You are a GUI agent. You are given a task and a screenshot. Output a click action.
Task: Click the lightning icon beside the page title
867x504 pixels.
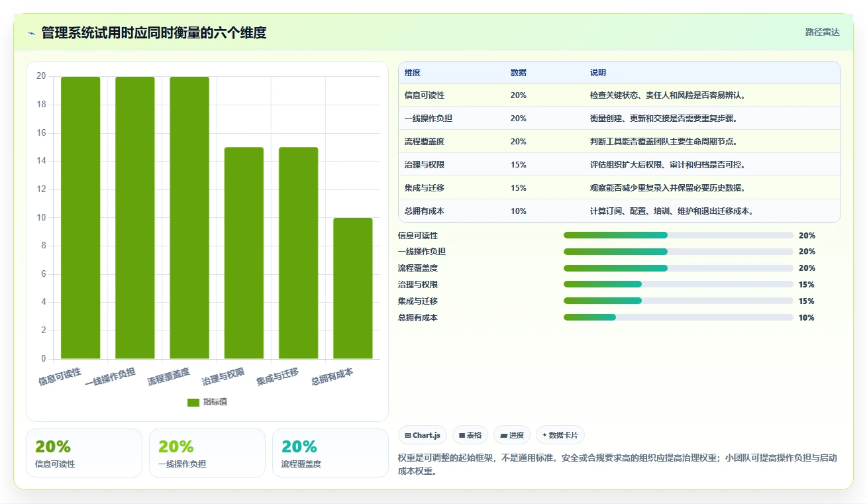(x=31, y=33)
